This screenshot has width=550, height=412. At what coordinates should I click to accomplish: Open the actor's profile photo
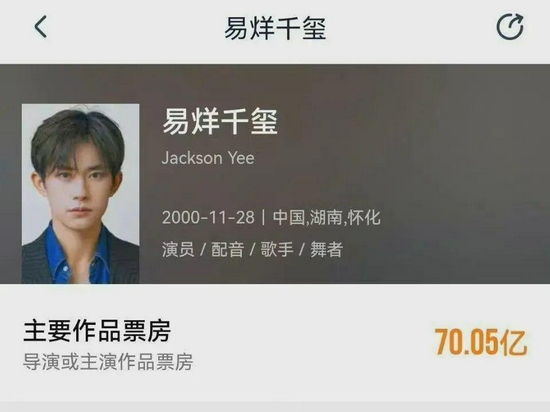(x=81, y=194)
